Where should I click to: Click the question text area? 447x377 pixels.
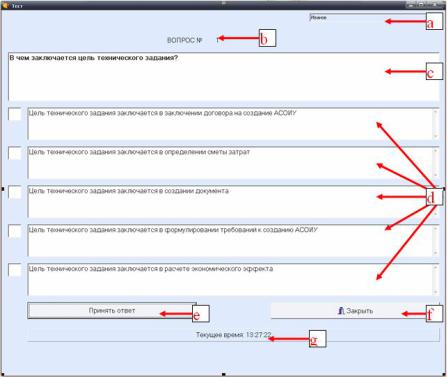click(x=224, y=77)
